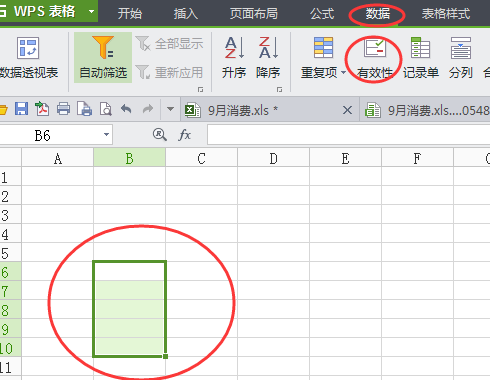Switch to the 公式 tab
This screenshot has height=380, width=490.
pyautogui.click(x=322, y=14)
